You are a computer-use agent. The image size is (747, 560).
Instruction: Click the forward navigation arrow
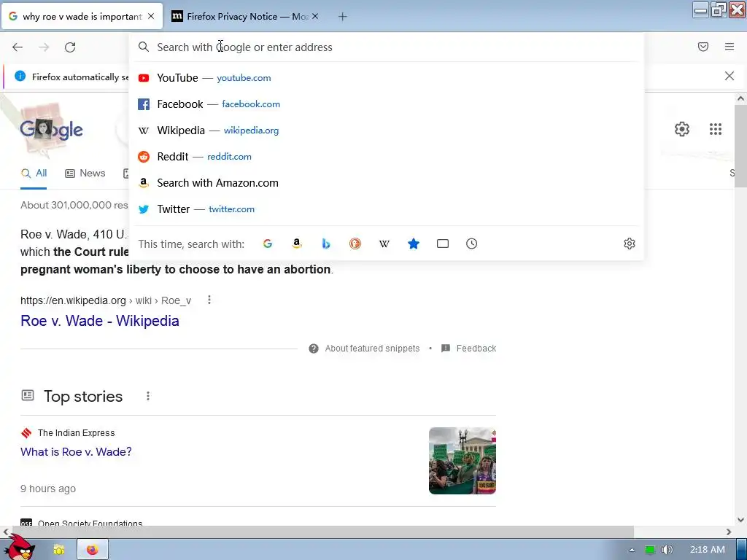(x=44, y=47)
